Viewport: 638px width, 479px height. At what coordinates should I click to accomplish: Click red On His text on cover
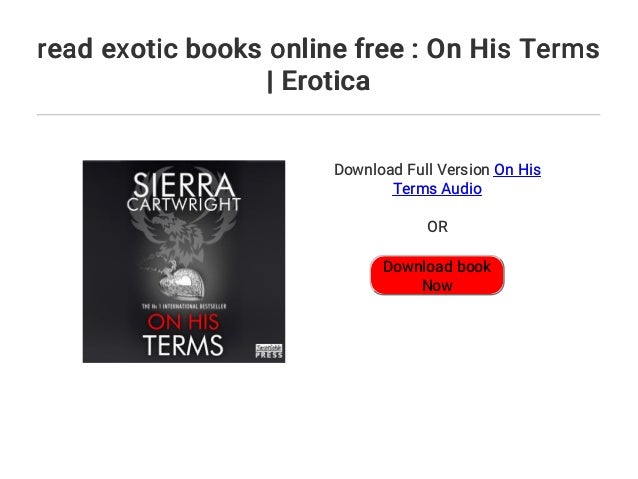tap(183, 322)
